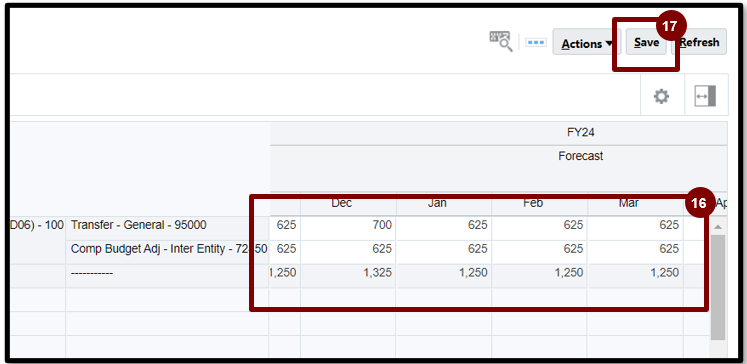The height and width of the screenshot is (364, 747).
Task: Click the 1,325 total under Dec
Action: click(348, 275)
